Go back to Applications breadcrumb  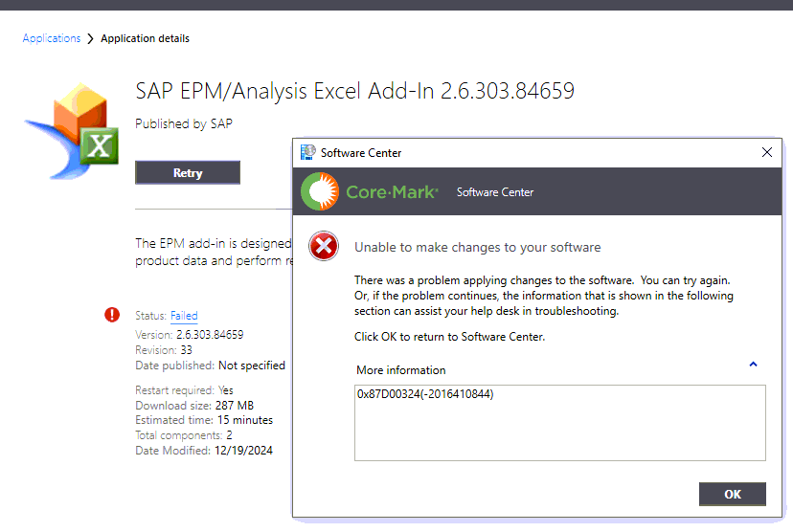52,38
